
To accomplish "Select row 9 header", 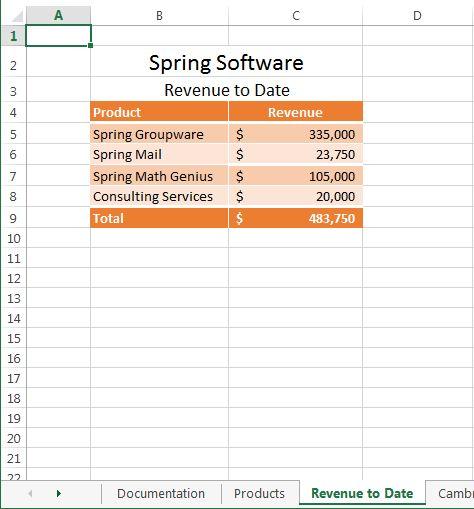I will point(13,218).
